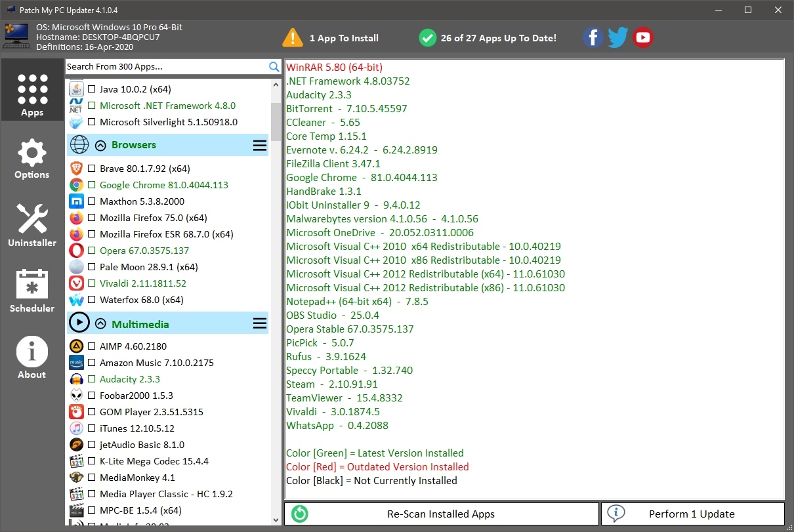
Task: Open the About section
Action: tap(32, 358)
